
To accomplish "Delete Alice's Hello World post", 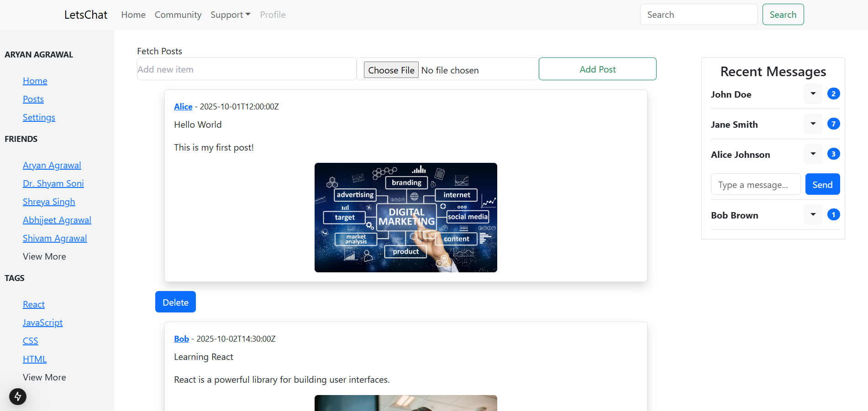I will tap(175, 302).
